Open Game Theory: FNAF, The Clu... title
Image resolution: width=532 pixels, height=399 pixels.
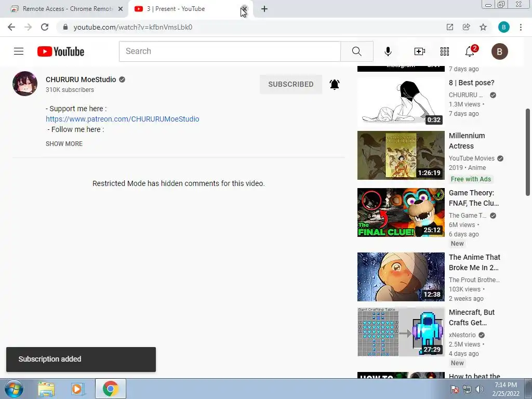[474, 198]
